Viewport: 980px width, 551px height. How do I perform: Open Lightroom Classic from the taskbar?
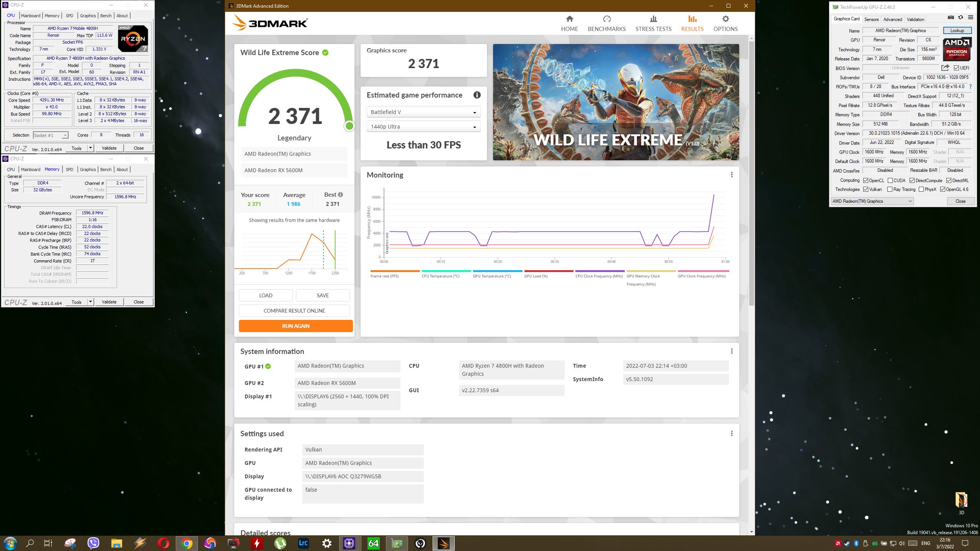pyautogui.click(x=303, y=543)
